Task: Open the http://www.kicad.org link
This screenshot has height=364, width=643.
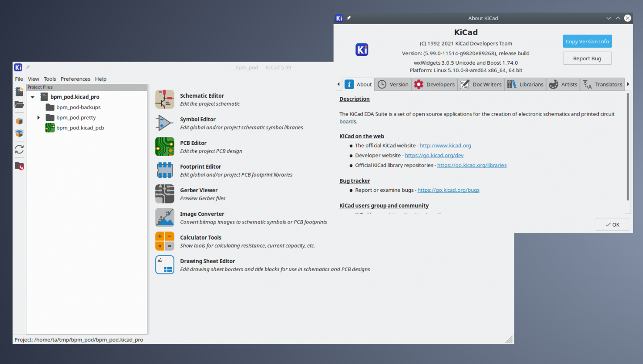Action: pyautogui.click(x=446, y=145)
